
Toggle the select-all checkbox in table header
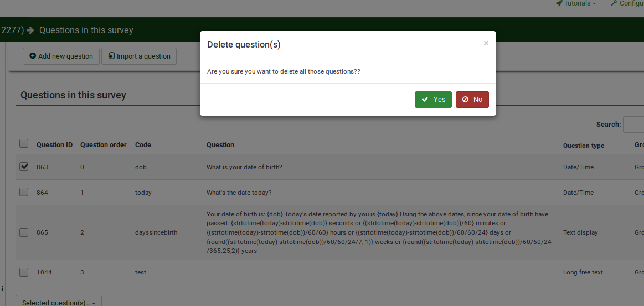pyautogui.click(x=24, y=143)
